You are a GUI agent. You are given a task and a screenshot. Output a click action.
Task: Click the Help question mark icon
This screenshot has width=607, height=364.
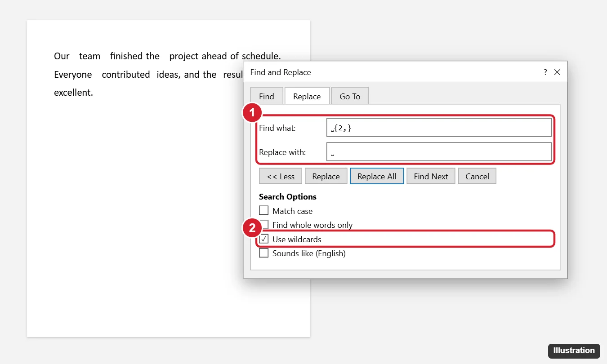[x=545, y=72]
